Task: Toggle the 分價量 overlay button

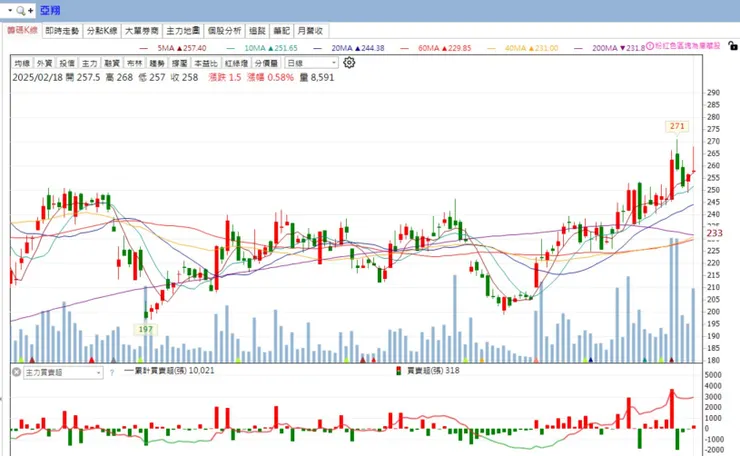Action: point(266,63)
